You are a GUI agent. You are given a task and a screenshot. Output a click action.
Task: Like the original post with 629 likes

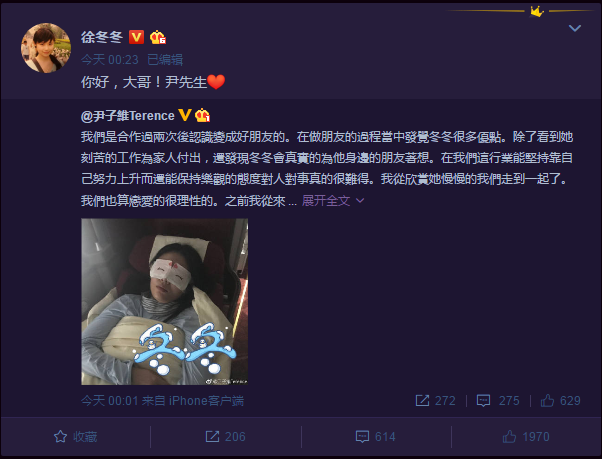(561, 401)
